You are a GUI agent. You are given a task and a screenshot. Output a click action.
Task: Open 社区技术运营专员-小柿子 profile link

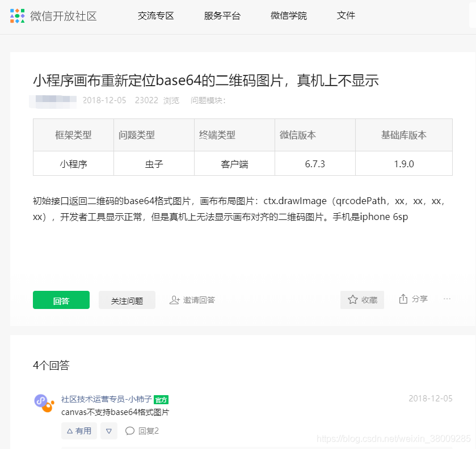coord(106,399)
